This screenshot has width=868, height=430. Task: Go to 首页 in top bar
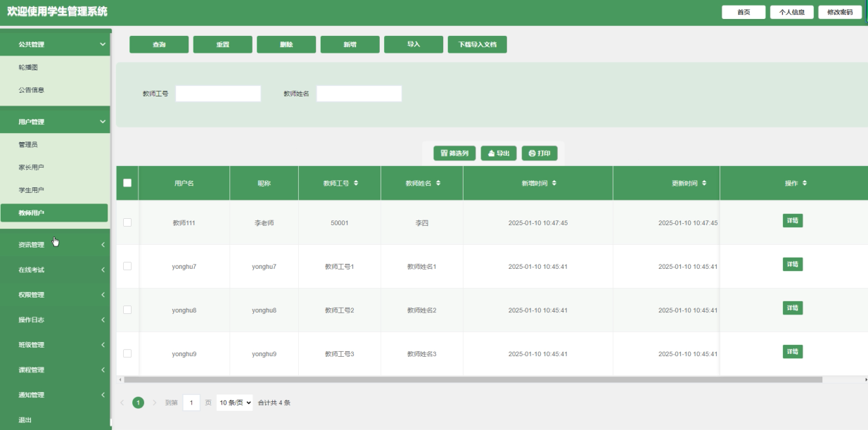pyautogui.click(x=743, y=12)
